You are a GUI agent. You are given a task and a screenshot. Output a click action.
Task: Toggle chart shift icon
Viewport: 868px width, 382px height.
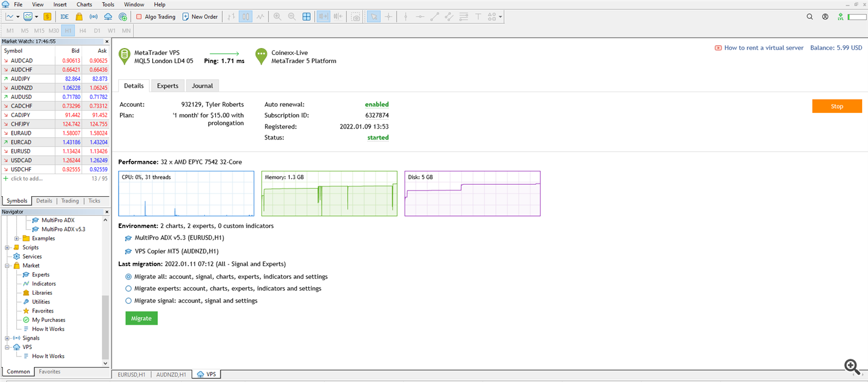coord(339,17)
